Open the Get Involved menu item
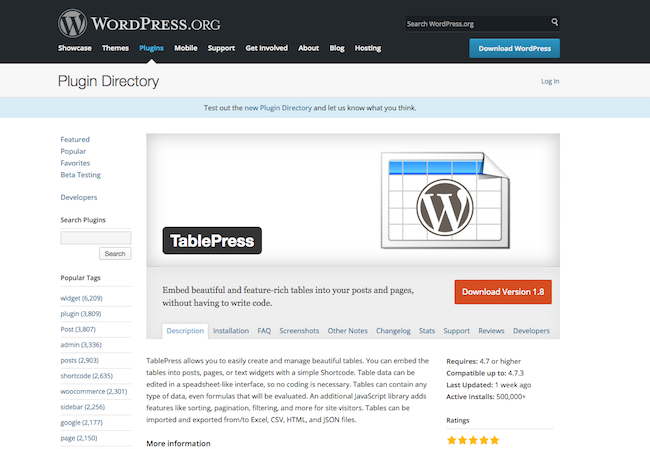 pos(267,48)
